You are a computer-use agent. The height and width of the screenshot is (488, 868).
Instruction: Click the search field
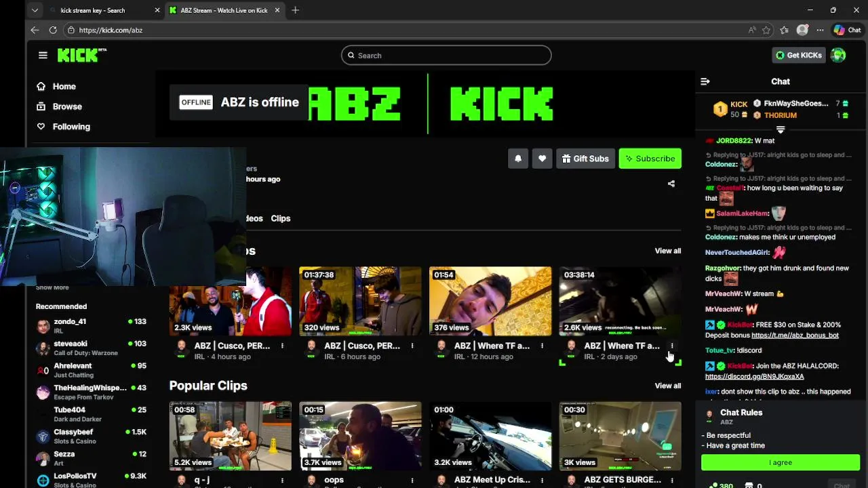pyautogui.click(x=446, y=56)
